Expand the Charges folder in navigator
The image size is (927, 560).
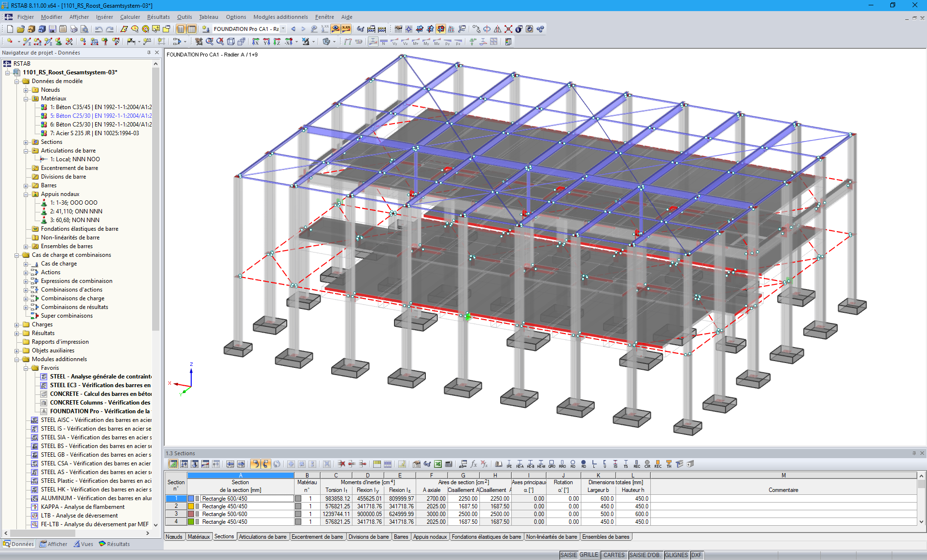(x=17, y=324)
